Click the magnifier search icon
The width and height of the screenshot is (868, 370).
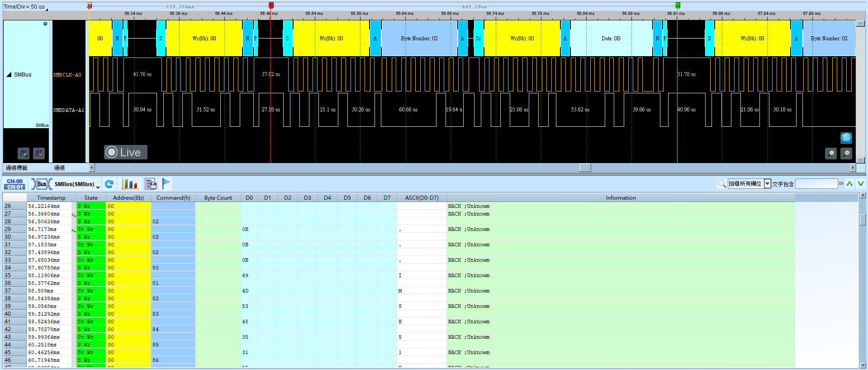tap(722, 183)
